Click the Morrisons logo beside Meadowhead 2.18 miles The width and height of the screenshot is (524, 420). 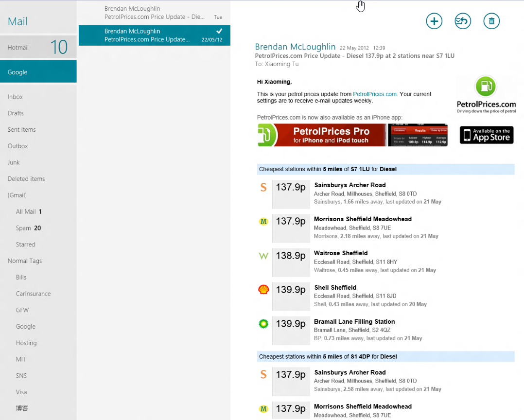(x=263, y=221)
